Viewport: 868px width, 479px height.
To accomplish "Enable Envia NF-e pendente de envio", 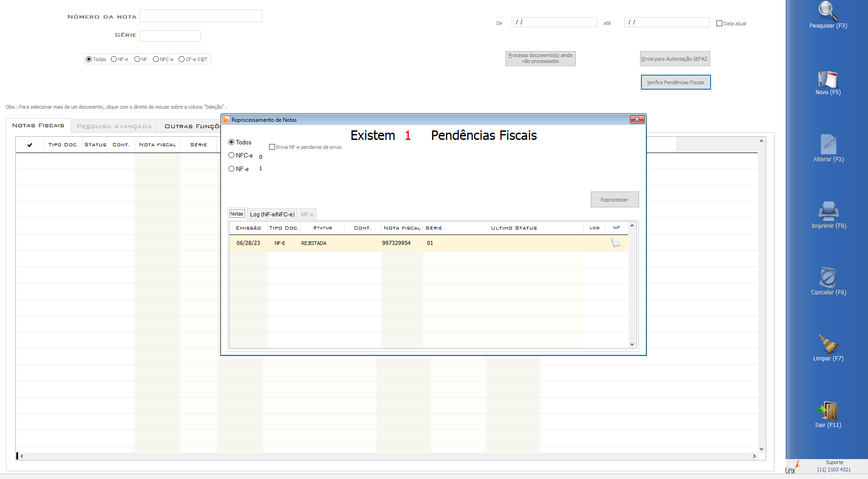I will point(272,147).
